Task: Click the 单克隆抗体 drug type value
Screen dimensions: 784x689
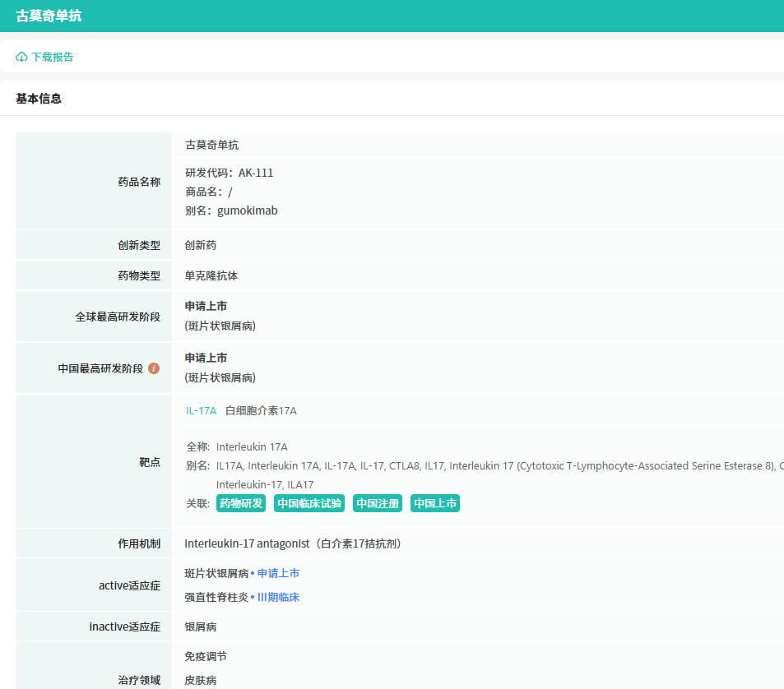Action: pyautogui.click(x=211, y=275)
